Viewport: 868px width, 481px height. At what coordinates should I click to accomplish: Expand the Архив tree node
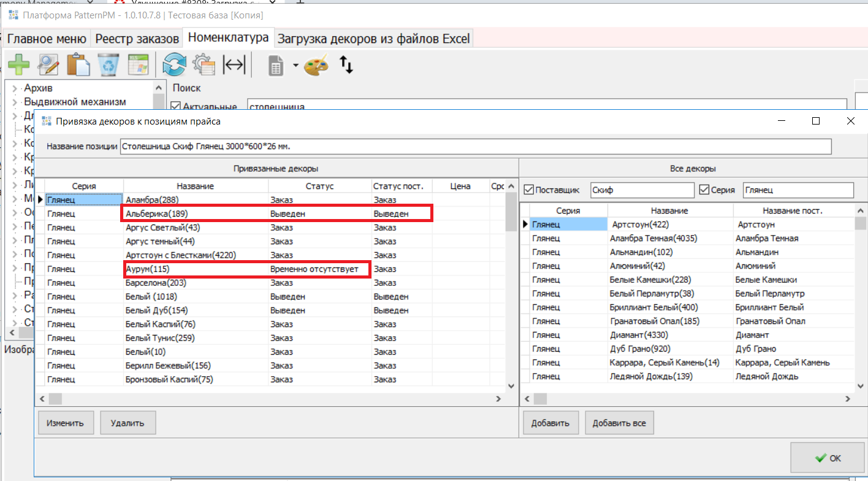[14, 88]
